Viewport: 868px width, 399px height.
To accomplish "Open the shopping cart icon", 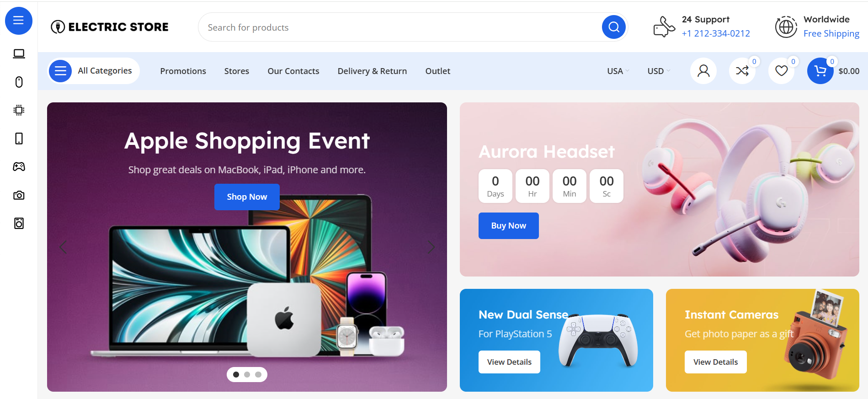I will 820,71.
